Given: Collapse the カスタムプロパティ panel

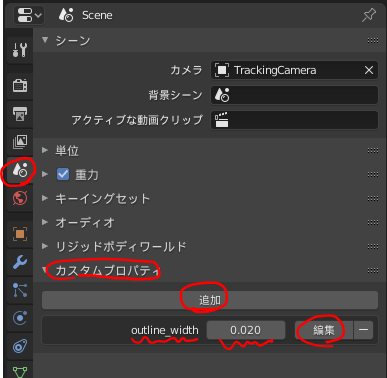Looking at the screenshot, I should pos(45,270).
